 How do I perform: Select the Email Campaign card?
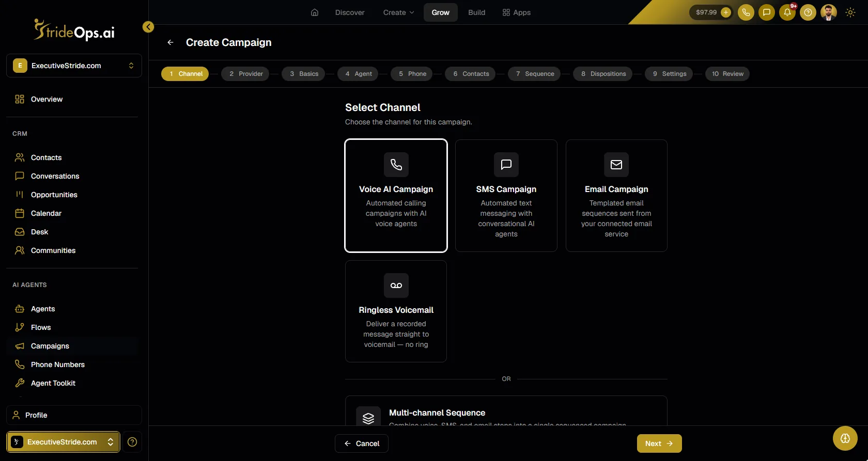(616, 196)
